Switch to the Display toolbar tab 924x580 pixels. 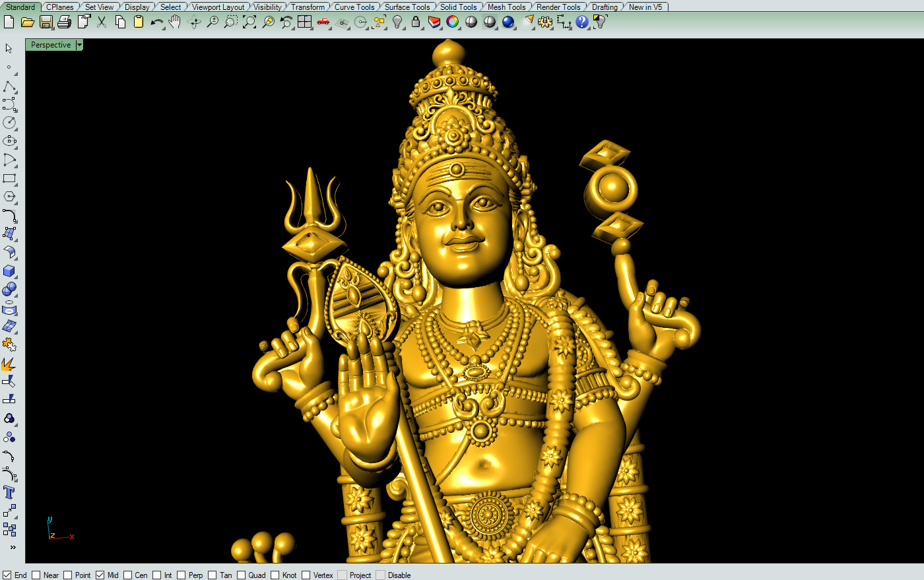point(137,7)
